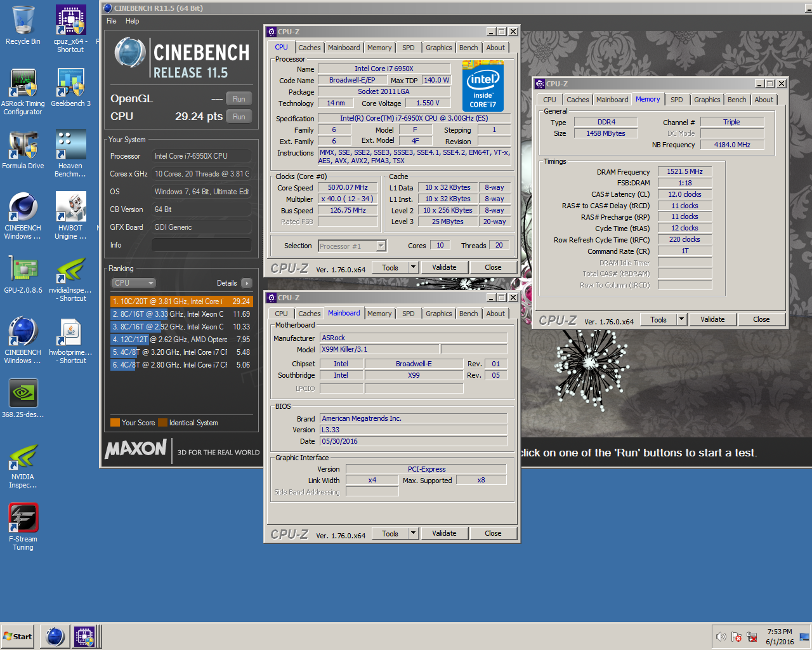812x650 pixels.
Task: Open the Windows Start button
Action: 18,636
